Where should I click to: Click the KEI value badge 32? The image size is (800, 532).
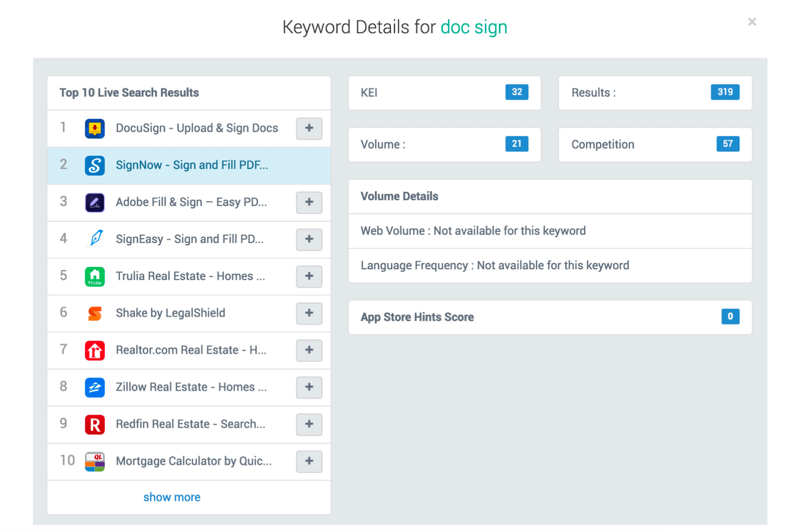[x=517, y=92]
